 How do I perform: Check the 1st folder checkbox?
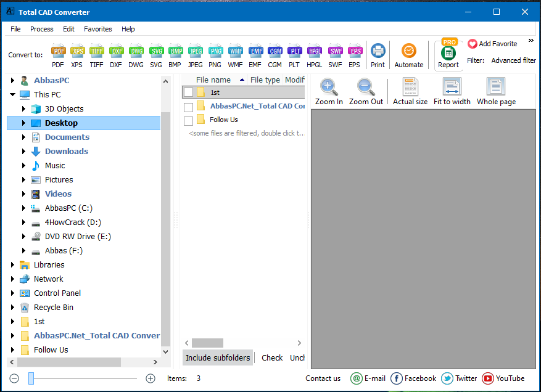click(x=188, y=92)
